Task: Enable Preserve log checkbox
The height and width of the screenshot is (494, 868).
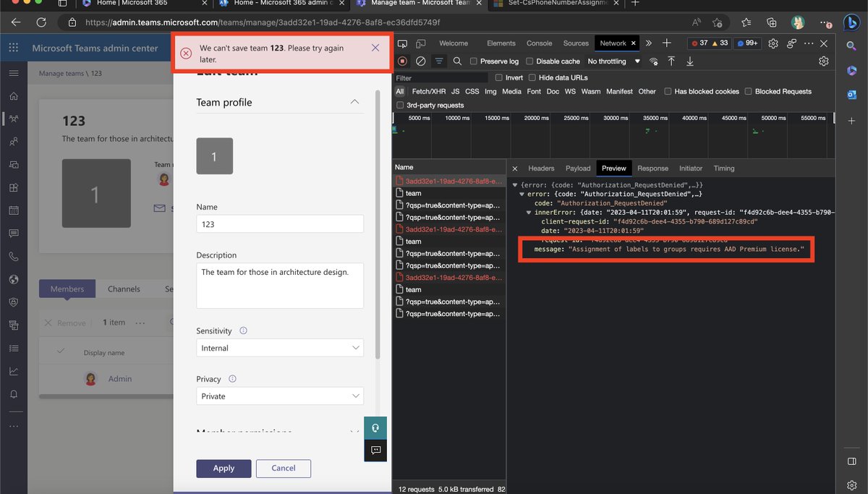Action: (x=474, y=61)
